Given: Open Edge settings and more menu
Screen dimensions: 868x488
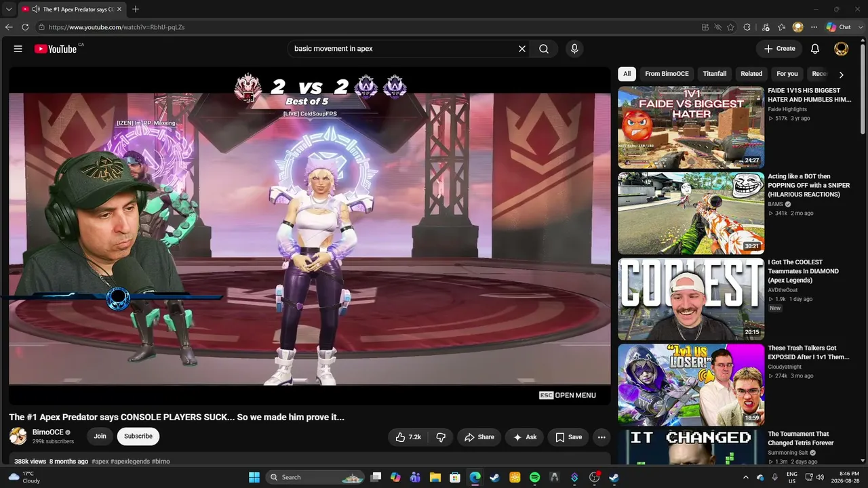Looking at the screenshot, I should pyautogui.click(x=814, y=27).
